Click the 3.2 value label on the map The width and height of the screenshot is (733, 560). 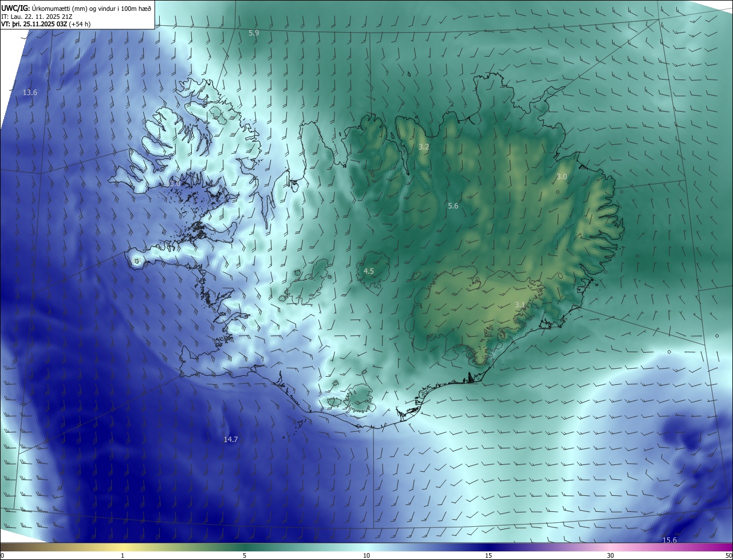(x=424, y=147)
